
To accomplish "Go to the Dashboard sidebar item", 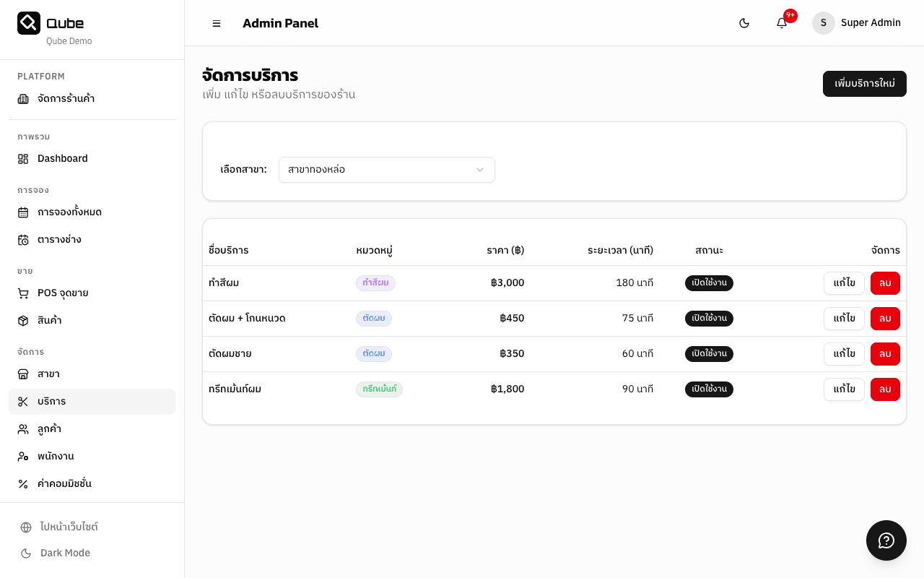I will tap(62, 159).
